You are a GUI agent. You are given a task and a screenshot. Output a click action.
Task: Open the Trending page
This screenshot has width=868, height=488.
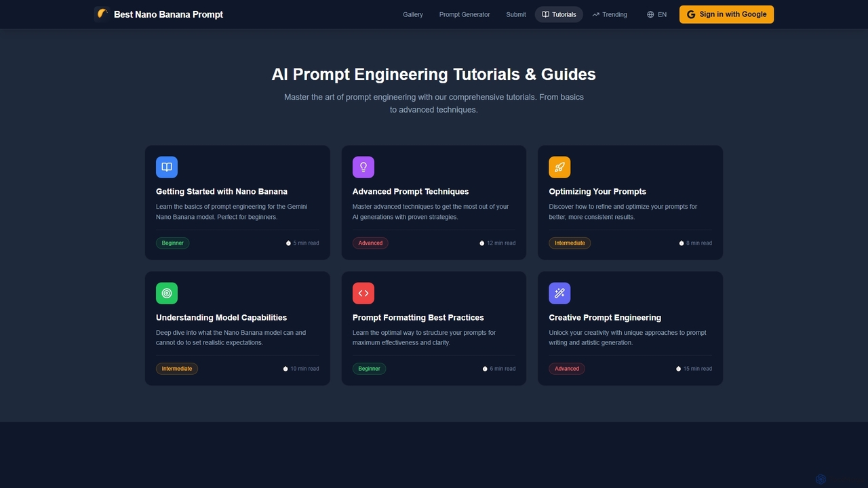[x=610, y=14]
